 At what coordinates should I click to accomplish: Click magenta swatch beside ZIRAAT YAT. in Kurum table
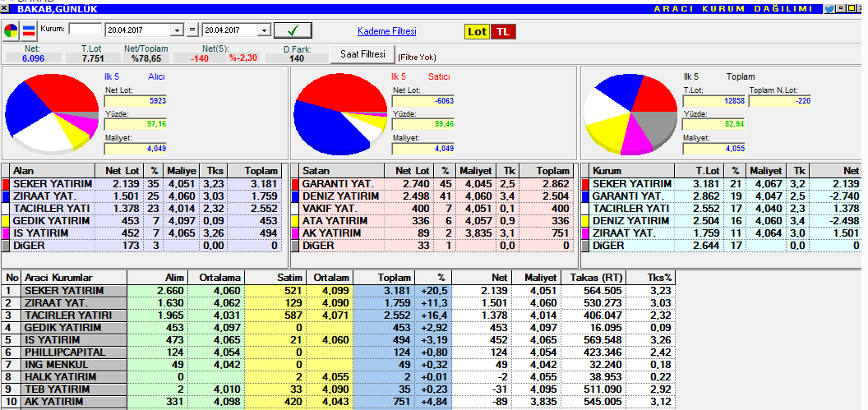[x=586, y=233]
